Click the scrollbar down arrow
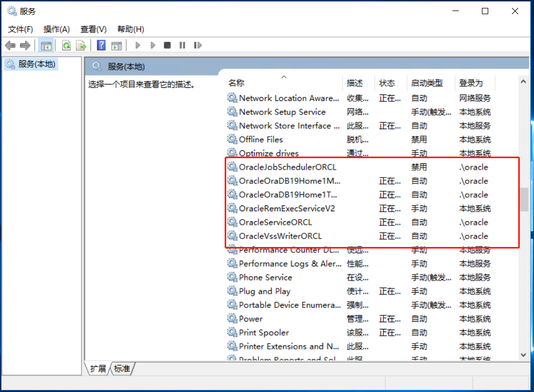The image size is (534, 392). point(523,355)
